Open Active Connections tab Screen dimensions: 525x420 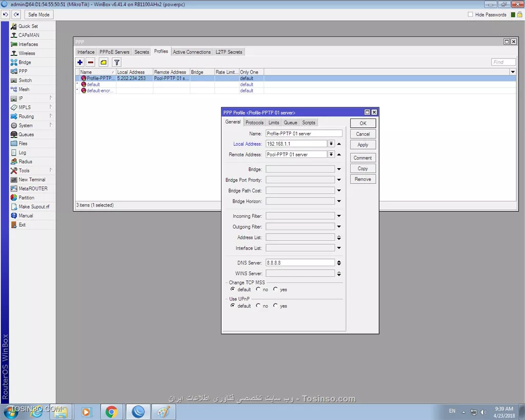pos(192,52)
